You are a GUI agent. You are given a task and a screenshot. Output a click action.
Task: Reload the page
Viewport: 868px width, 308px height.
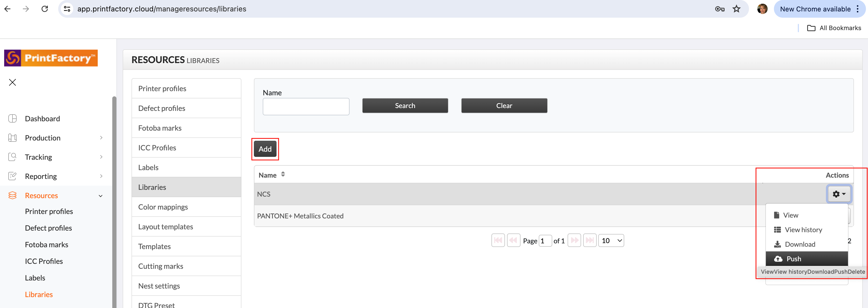pos(44,9)
